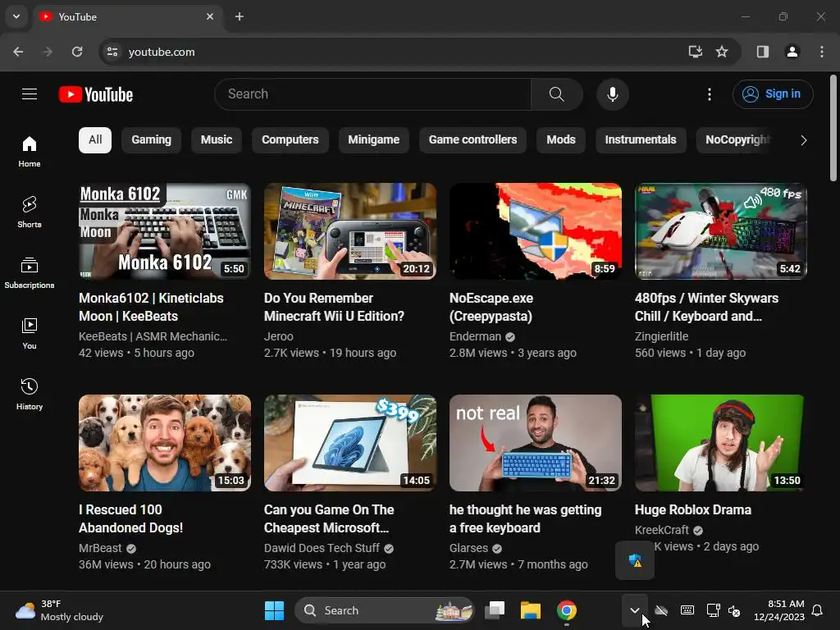The image size is (840, 630).
Task: Open watch History in sidebar
Action: [30, 394]
